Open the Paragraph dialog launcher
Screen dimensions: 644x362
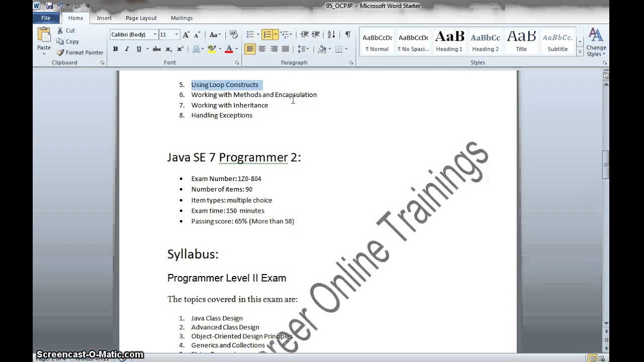pos(351,63)
